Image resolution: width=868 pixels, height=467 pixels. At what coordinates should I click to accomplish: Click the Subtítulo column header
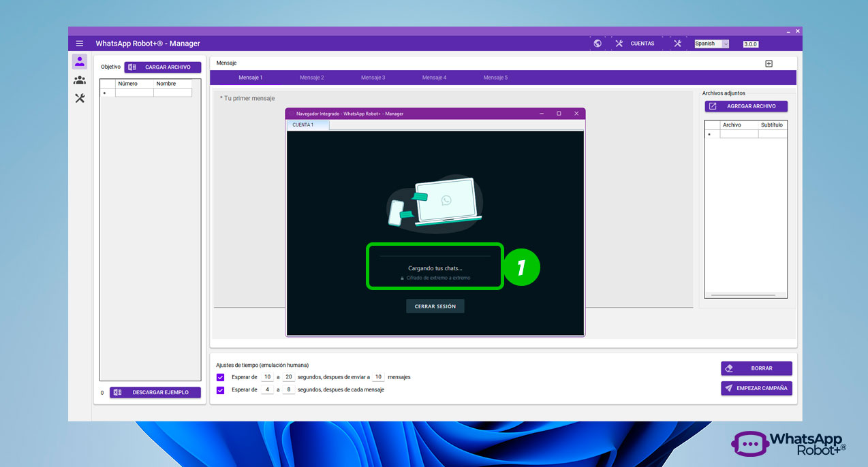[x=773, y=125]
